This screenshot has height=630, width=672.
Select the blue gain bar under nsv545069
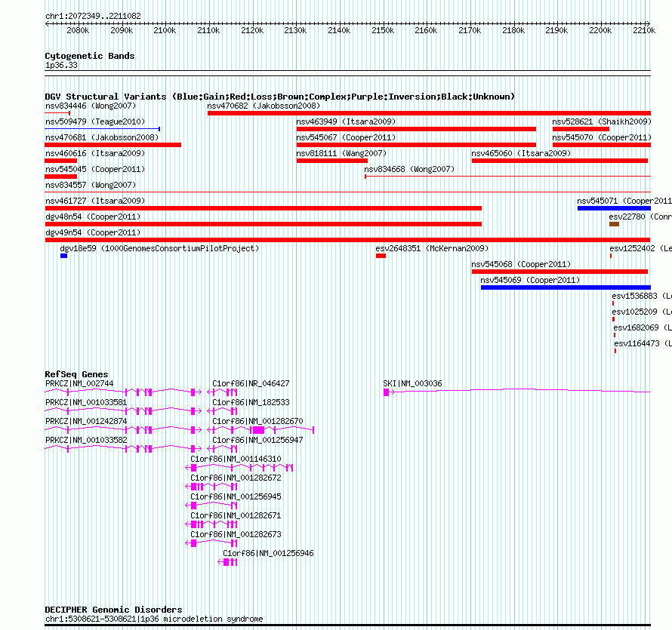click(x=566, y=287)
